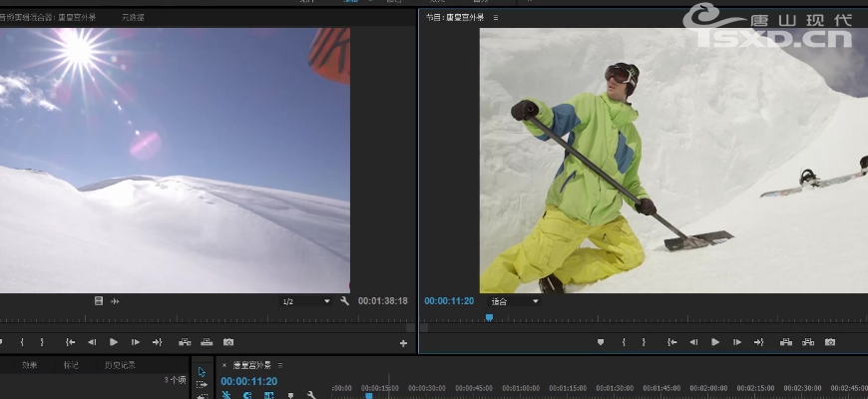Export frame from program monitor camera icon
The image size is (868, 399).
[830, 342]
